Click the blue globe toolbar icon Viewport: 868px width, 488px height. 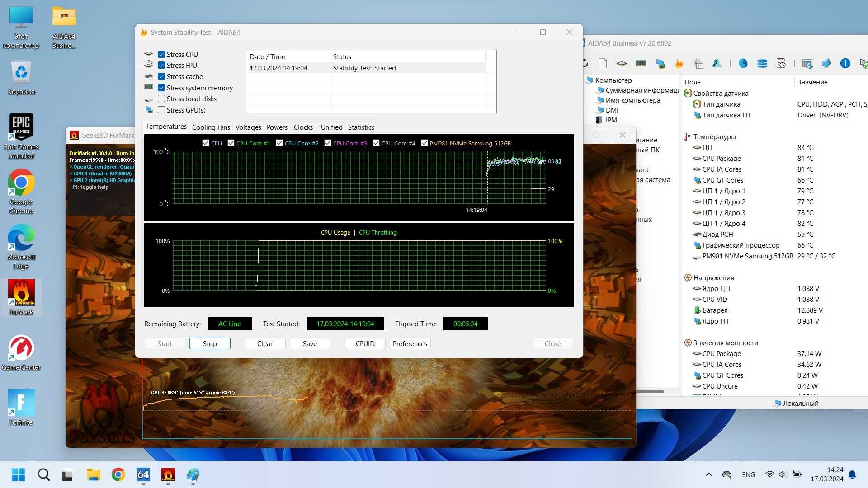pos(743,63)
